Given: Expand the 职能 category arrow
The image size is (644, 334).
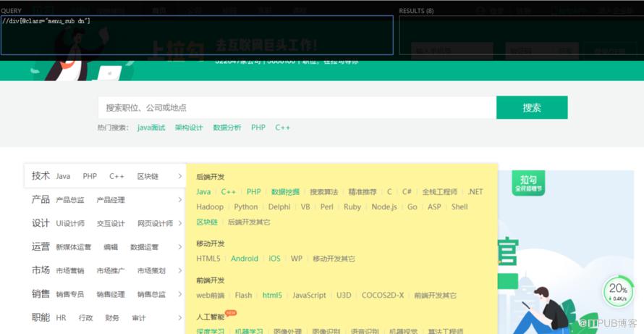Looking at the screenshot, I should [180, 317].
